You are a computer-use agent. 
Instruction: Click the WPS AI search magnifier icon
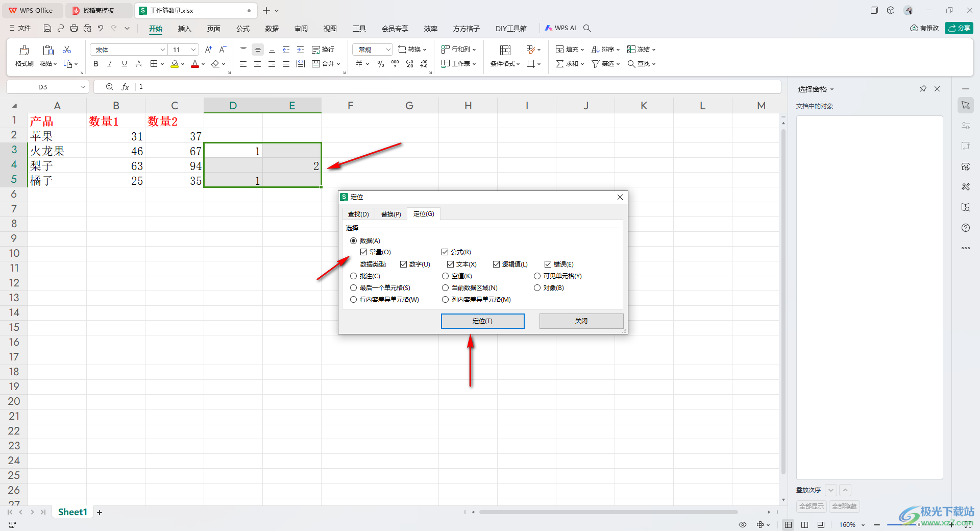point(587,28)
